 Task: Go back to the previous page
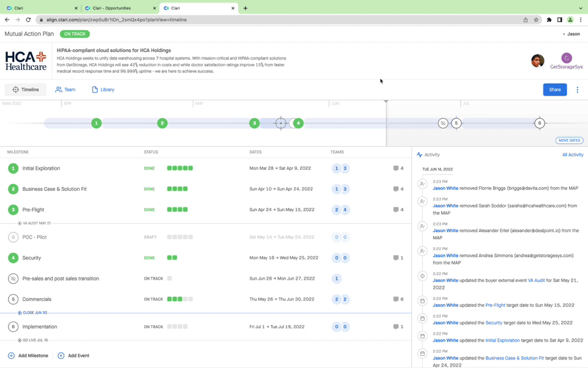(x=7, y=20)
